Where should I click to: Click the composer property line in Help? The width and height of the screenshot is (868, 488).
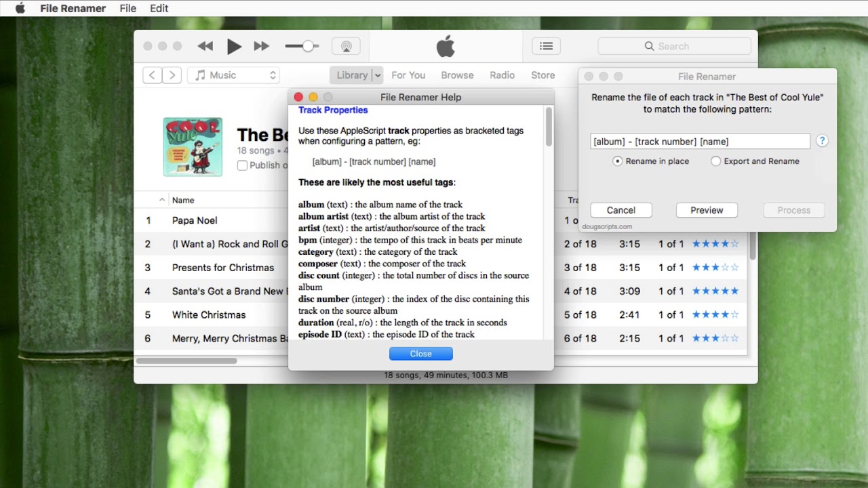382,264
